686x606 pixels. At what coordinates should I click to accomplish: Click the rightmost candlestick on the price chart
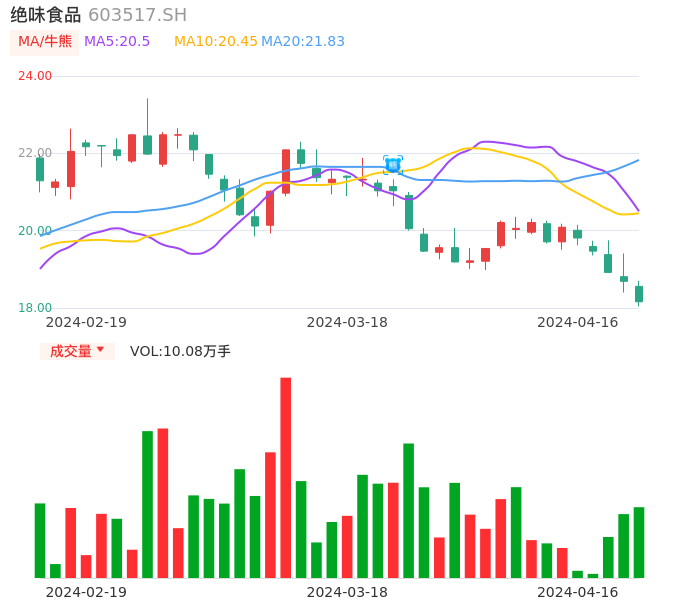click(639, 293)
